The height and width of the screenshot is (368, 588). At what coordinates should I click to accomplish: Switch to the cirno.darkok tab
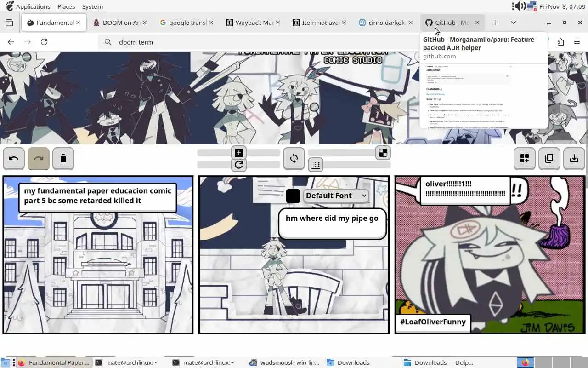pyautogui.click(x=386, y=23)
